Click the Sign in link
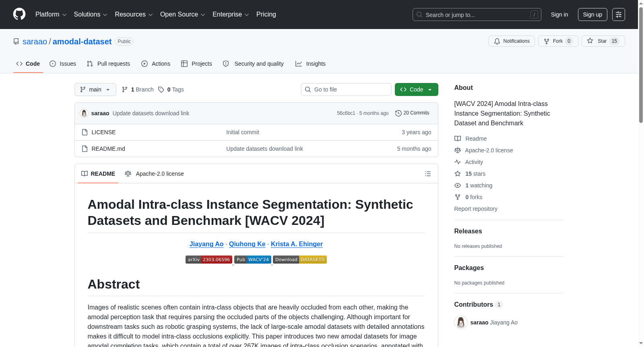This screenshot has width=644, height=347. [x=559, y=15]
